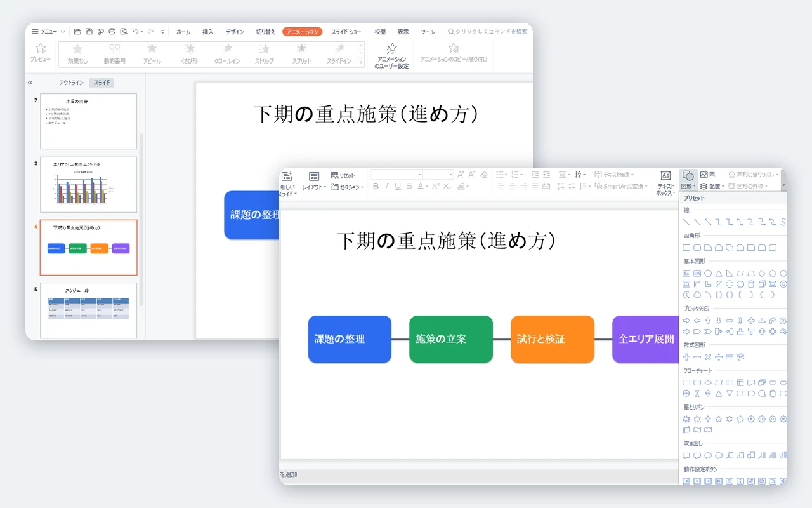
Task: Click the テキスト揃え button
Action: tap(615, 175)
